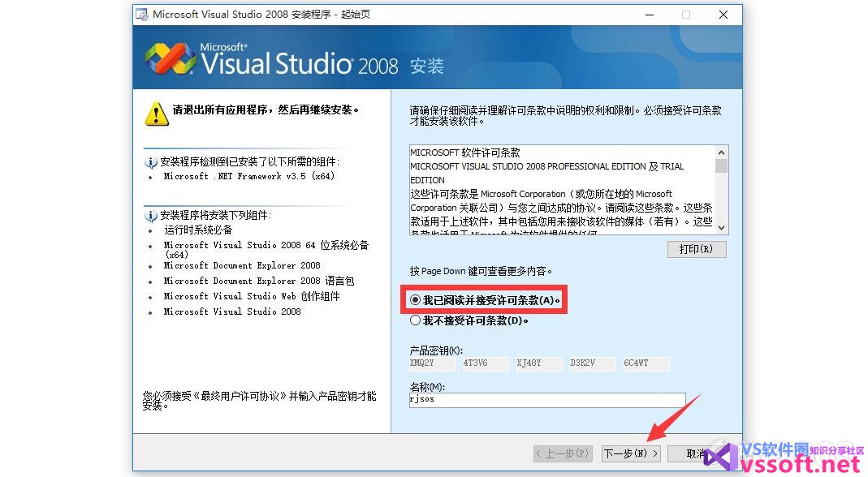Click the product key box 6C4WT
Viewport: 868px width, 477px height.
(x=646, y=363)
